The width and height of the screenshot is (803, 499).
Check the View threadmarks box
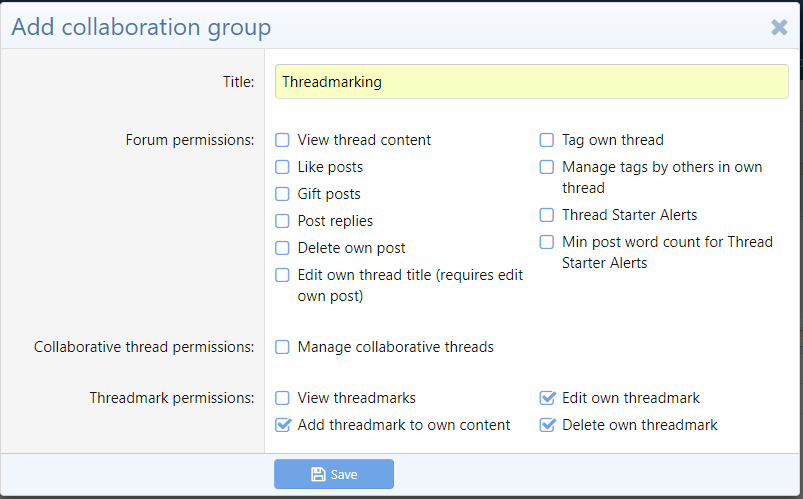tap(283, 398)
